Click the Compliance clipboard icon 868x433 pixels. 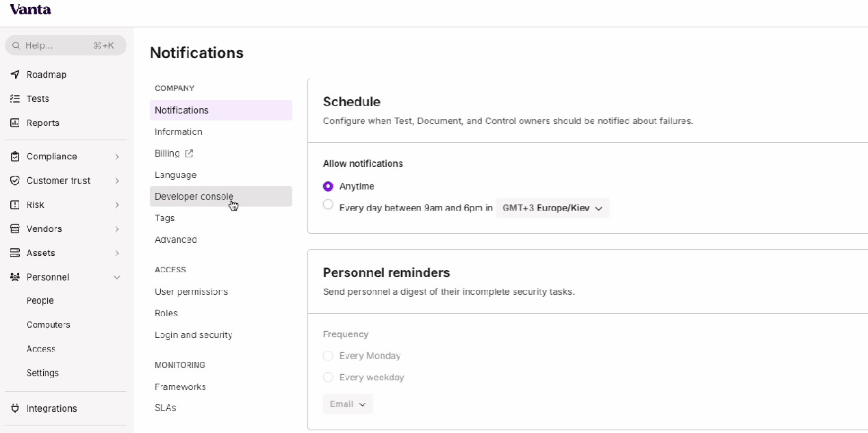(15, 157)
